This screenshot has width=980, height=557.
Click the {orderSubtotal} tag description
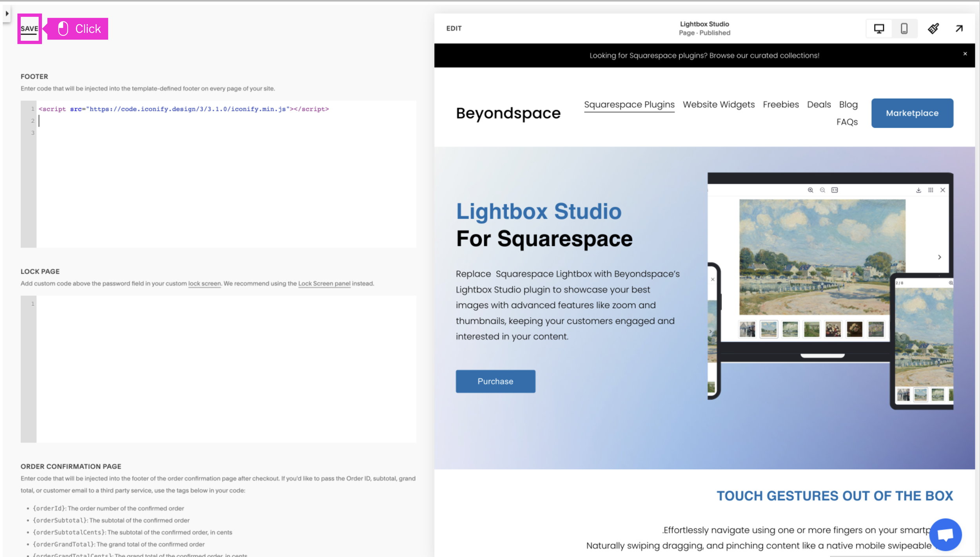pyautogui.click(x=111, y=521)
